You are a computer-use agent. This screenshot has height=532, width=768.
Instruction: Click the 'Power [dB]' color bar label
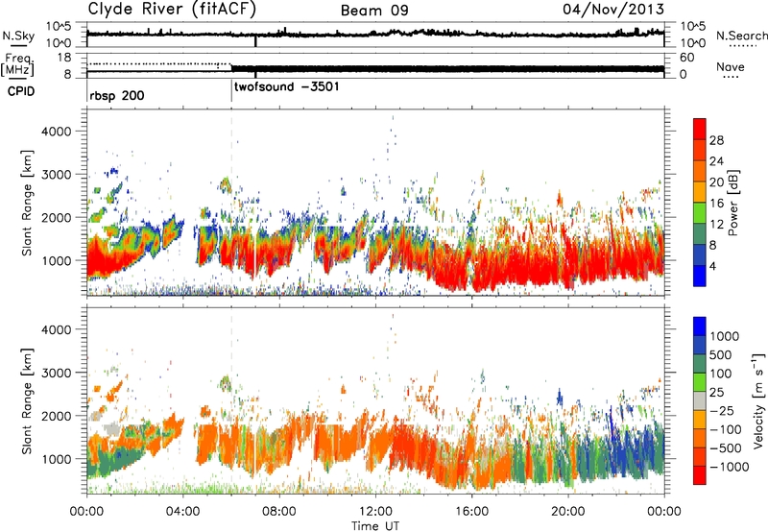[733, 203]
